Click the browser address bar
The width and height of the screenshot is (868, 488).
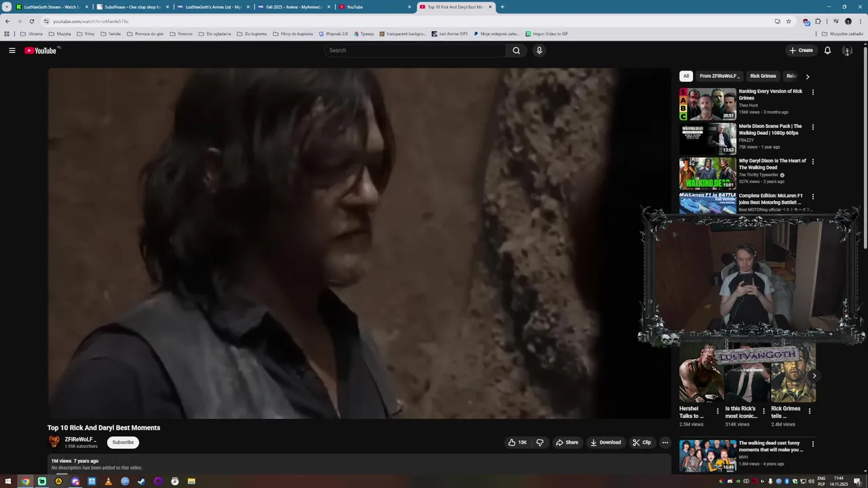click(407, 21)
